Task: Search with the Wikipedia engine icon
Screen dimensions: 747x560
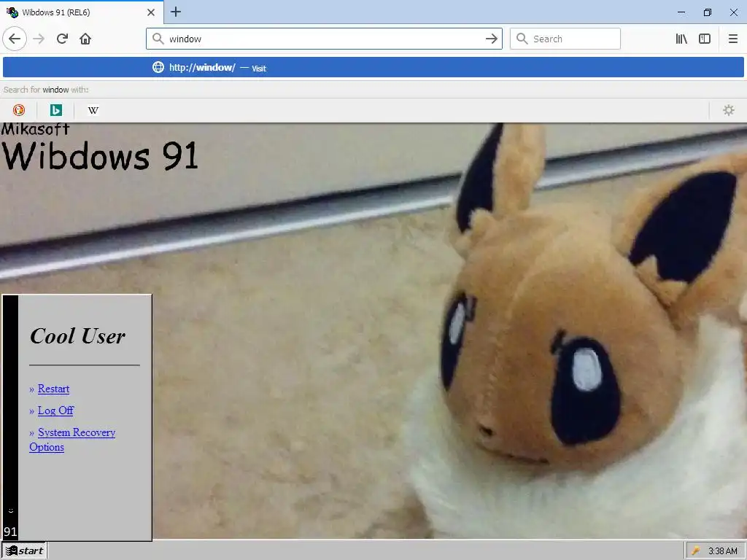Action: [x=93, y=110]
